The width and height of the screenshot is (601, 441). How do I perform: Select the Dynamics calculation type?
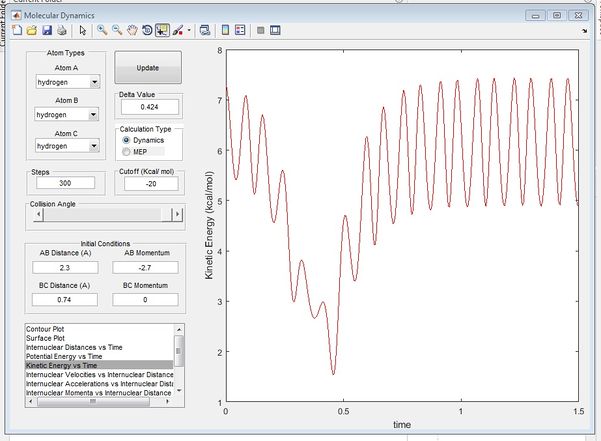click(x=126, y=140)
